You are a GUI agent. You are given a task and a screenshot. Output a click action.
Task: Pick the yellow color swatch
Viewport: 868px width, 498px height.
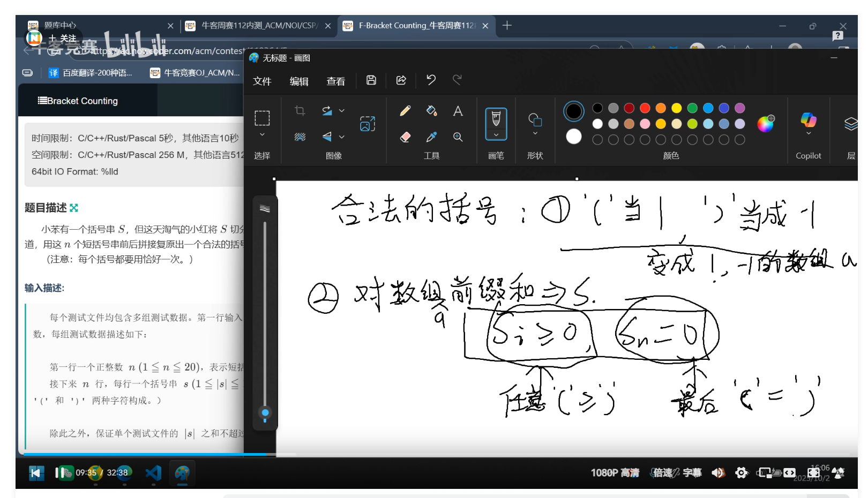tap(677, 108)
